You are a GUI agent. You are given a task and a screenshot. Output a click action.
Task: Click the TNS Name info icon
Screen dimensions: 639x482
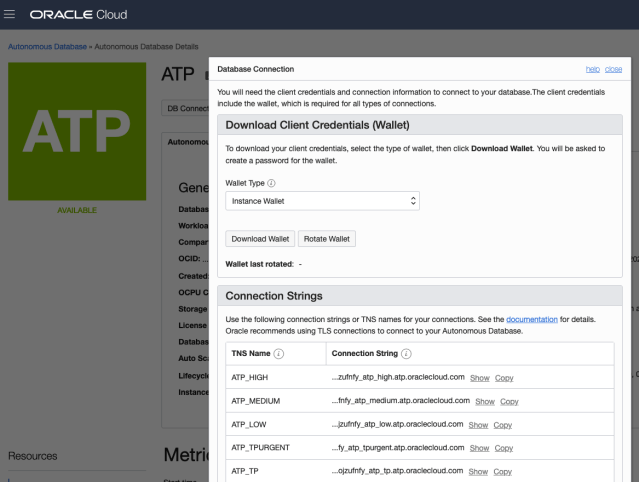click(279, 353)
